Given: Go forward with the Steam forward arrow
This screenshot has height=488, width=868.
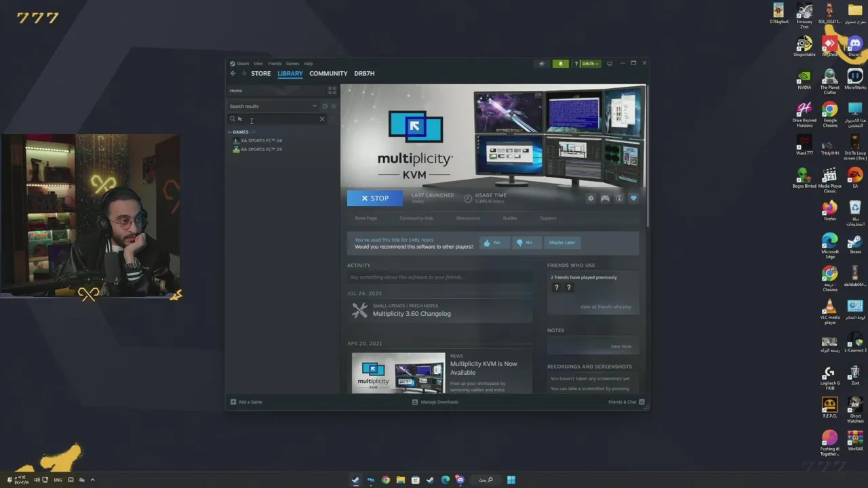Looking at the screenshot, I should [243, 73].
